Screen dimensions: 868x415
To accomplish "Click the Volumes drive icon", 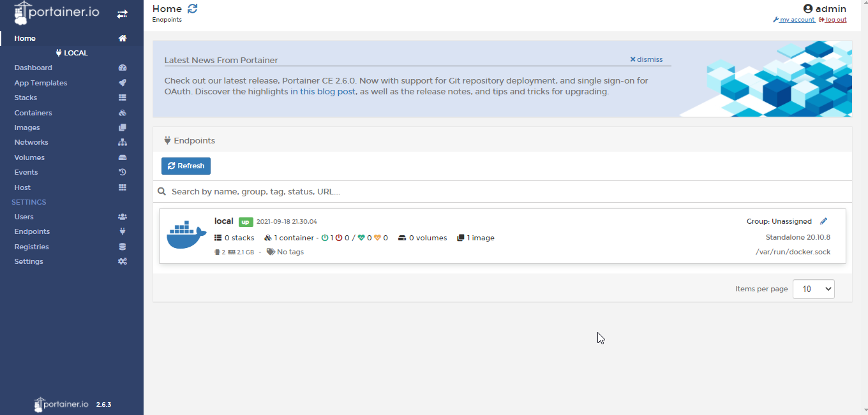I will (123, 157).
